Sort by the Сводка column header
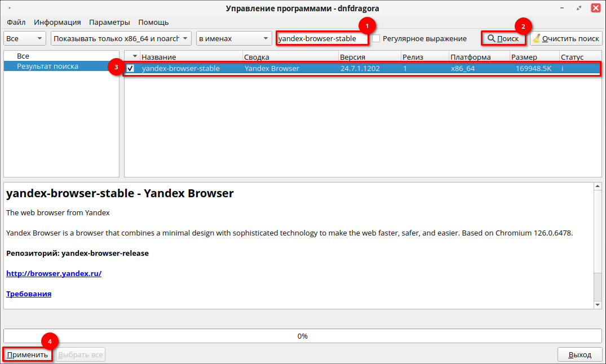This screenshot has height=364, width=606. point(290,57)
